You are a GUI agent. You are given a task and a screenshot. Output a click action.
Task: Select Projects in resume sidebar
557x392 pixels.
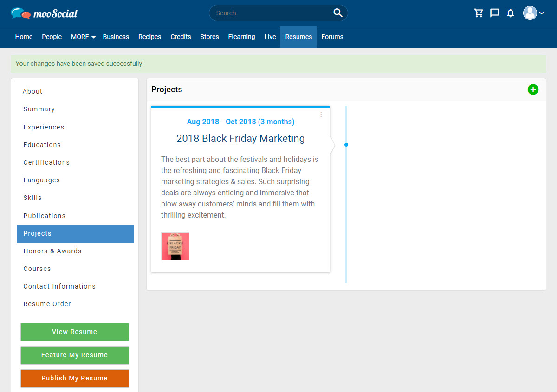coord(75,233)
